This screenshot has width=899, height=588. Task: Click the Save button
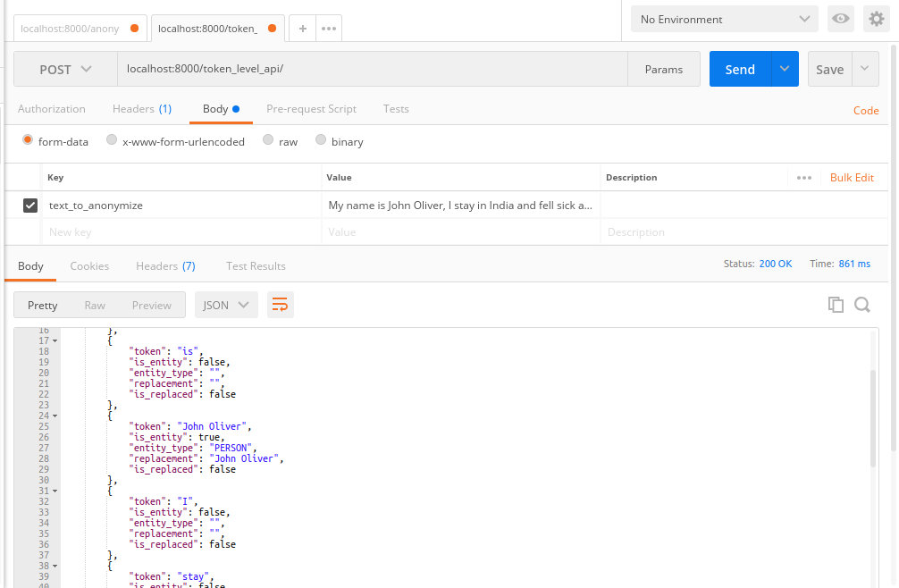click(x=829, y=69)
